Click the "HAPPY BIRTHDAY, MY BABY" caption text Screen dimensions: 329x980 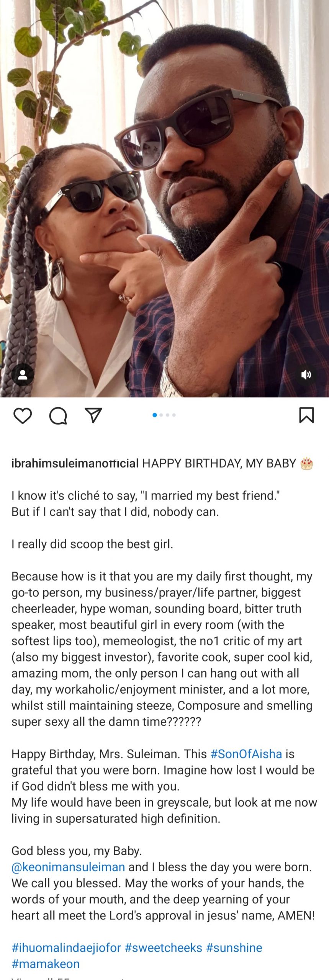pyautogui.click(x=219, y=464)
